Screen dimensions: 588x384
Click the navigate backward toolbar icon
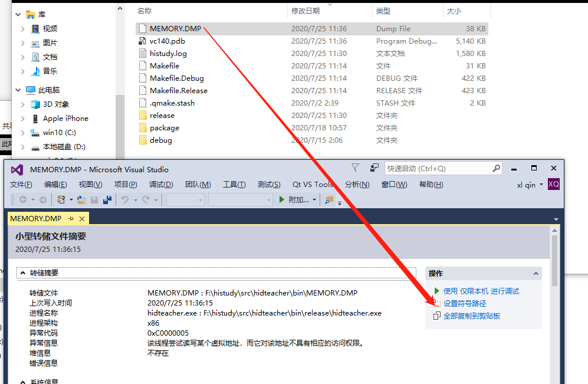(23, 200)
